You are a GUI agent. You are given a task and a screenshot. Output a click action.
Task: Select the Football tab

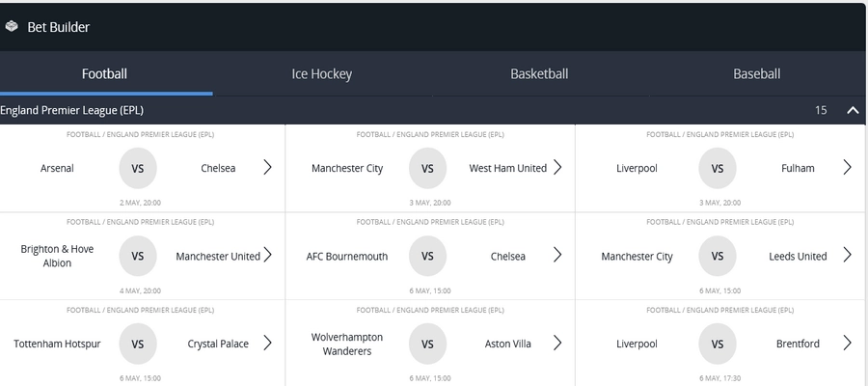[104, 73]
